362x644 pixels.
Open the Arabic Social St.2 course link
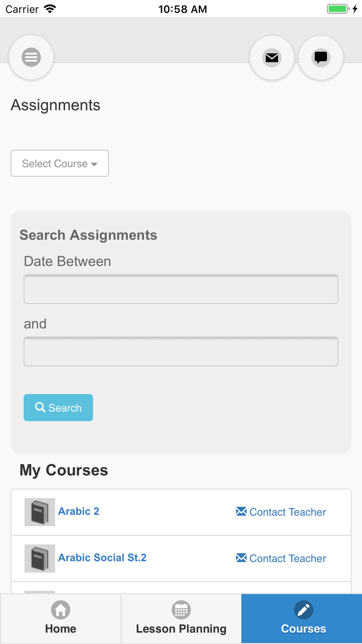[102, 557]
